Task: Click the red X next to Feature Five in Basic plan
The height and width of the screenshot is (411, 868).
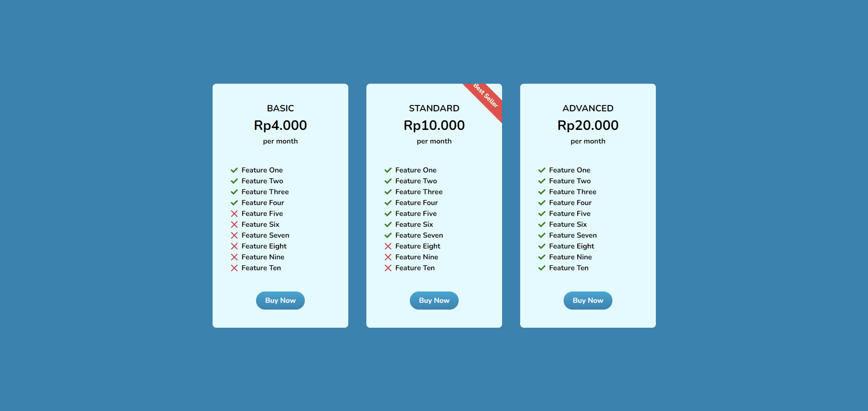Action: [234, 213]
